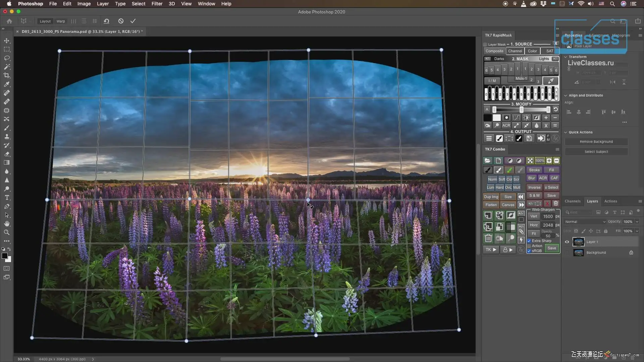Select the Hand tool

[x=7, y=224]
